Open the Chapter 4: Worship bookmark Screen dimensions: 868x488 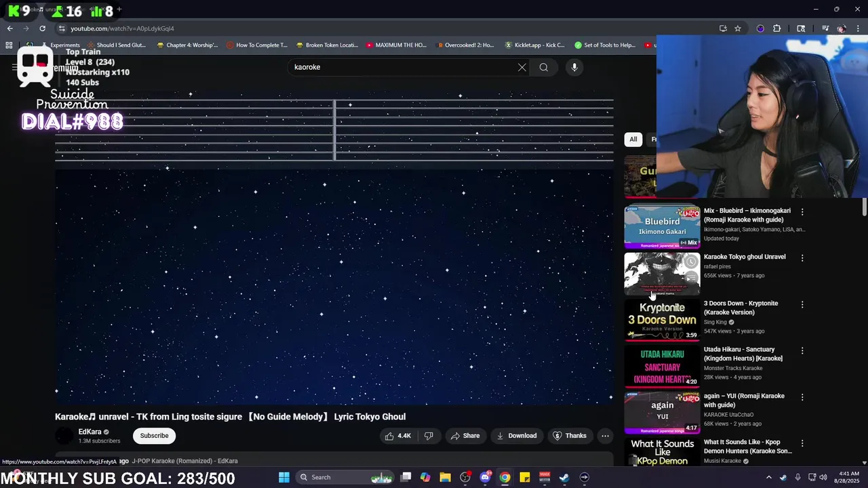click(188, 45)
